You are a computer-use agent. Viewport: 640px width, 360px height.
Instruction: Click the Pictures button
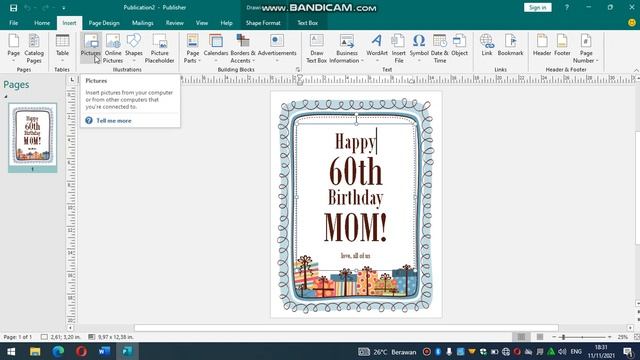pos(91,48)
